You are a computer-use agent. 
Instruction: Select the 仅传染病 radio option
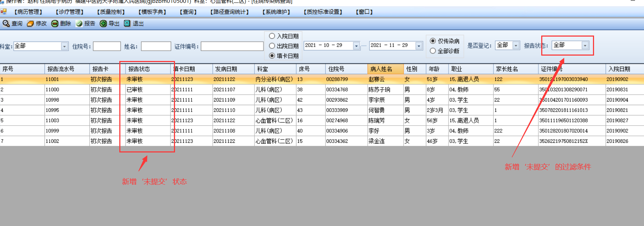coord(433,41)
